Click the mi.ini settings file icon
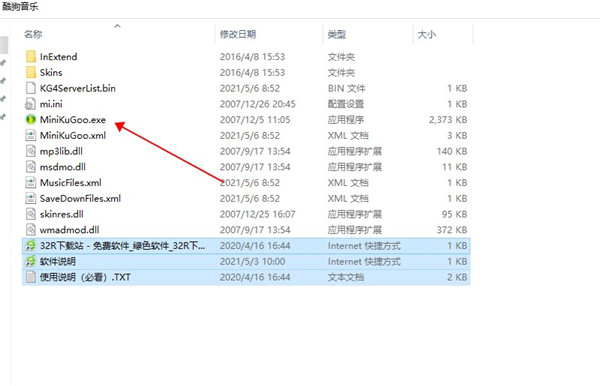 click(x=31, y=104)
